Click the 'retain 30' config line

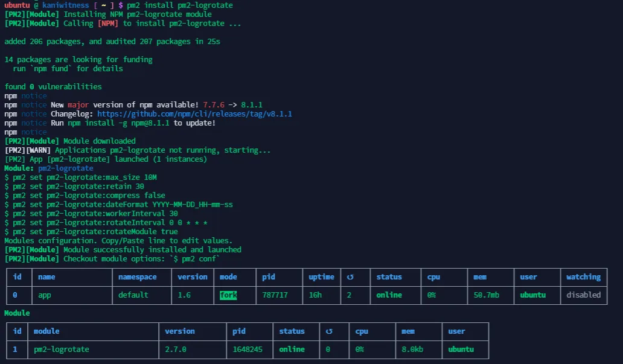pos(74,187)
